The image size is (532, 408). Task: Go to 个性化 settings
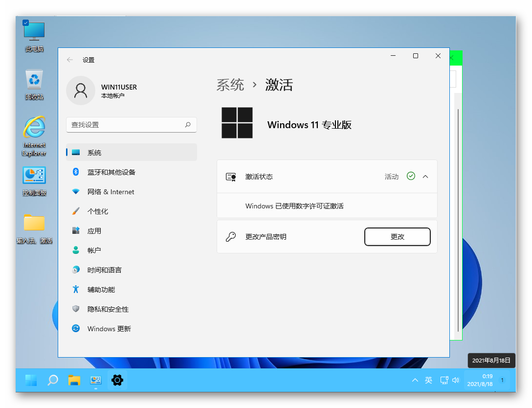coord(132,211)
